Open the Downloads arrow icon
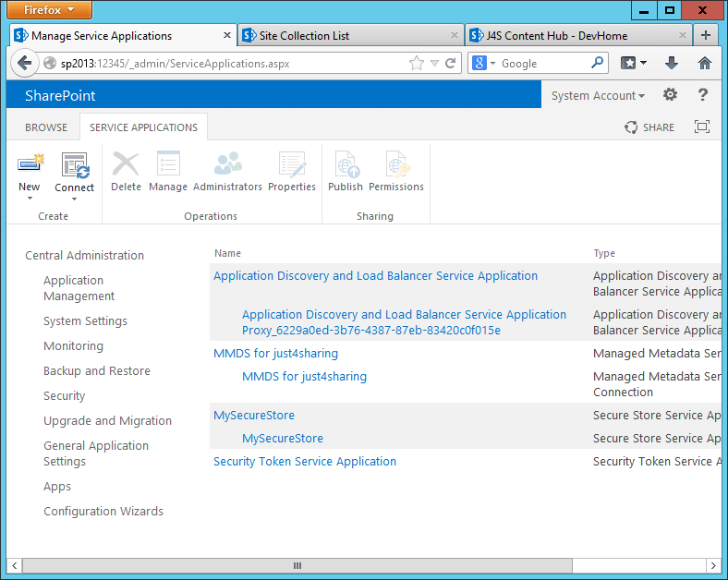This screenshot has width=728, height=580. coord(672,63)
